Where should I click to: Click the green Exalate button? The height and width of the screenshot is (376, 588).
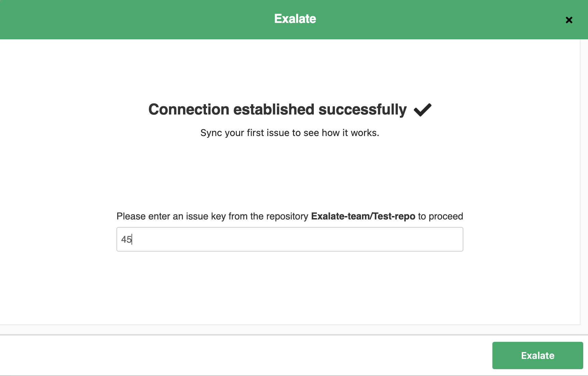coord(537,355)
